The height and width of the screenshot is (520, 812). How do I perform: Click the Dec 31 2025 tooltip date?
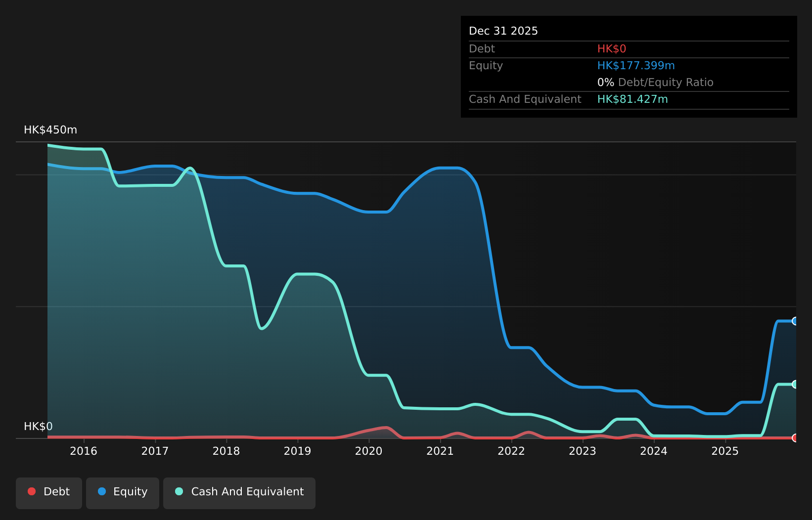click(503, 31)
